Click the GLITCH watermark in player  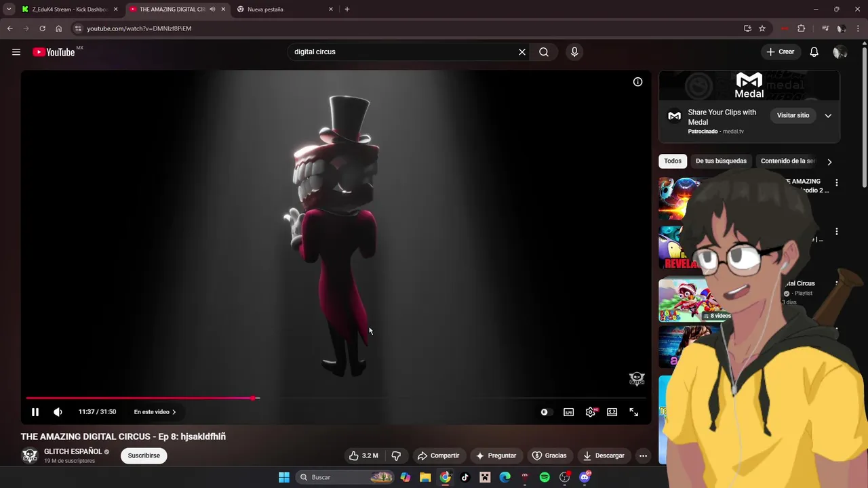coord(636,379)
